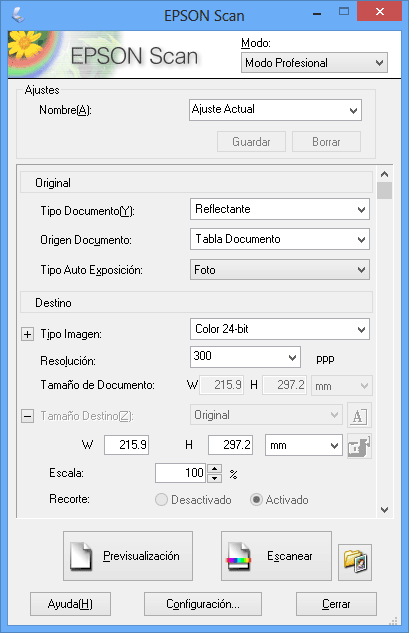409x633 pixels.
Task: Select the Desactivado recorte radio button
Action: (161, 500)
